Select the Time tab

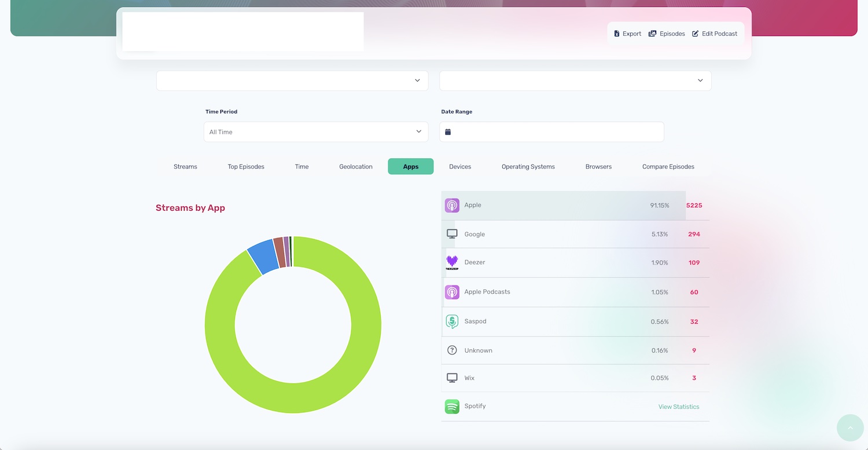click(301, 167)
